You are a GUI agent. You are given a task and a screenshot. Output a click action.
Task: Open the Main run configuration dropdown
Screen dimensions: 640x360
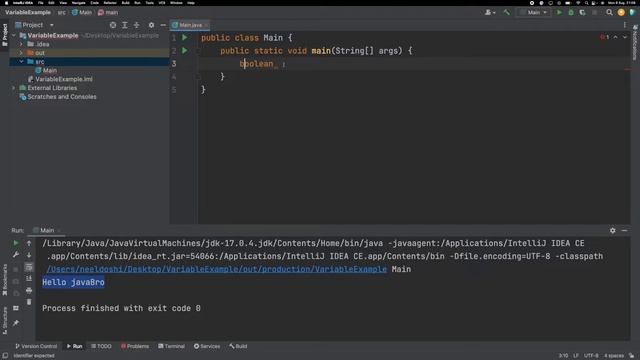tap(534, 12)
